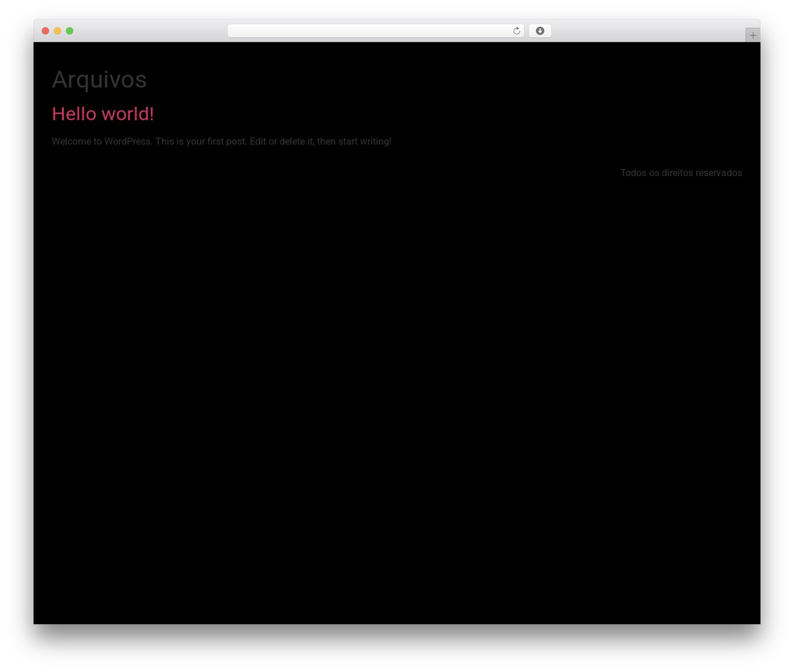Open the "Hello world!" post link
The image size is (794, 672).
click(103, 113)
